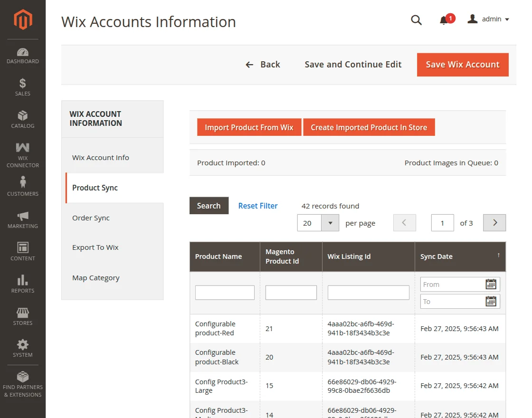This screenshot has width=532, height=418.
Task: Open the per page count dropdown
Action: coord(330,223)
